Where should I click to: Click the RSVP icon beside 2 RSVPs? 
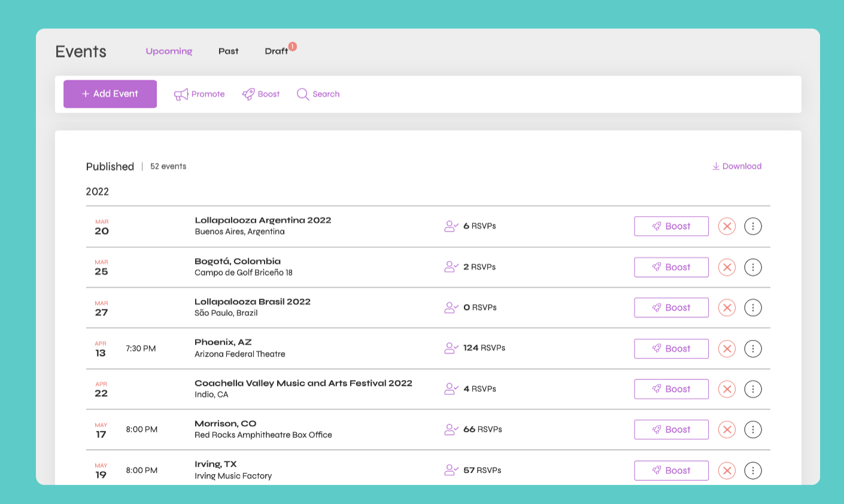(x=451, y=267)
